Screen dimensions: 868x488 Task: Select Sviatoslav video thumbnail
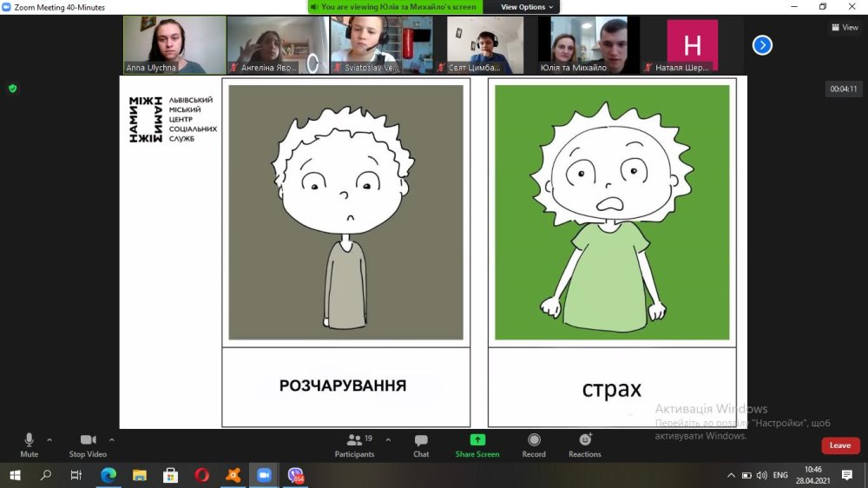tap(381, 45)
